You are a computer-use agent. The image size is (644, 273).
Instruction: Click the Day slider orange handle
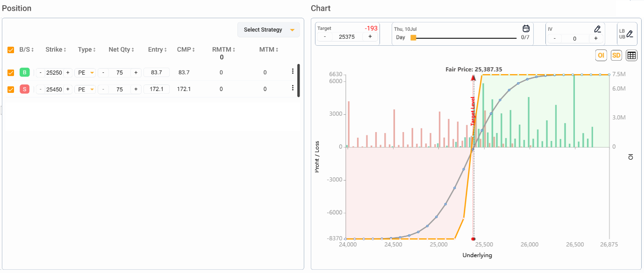pyautogui.click(x=413, y=38)
